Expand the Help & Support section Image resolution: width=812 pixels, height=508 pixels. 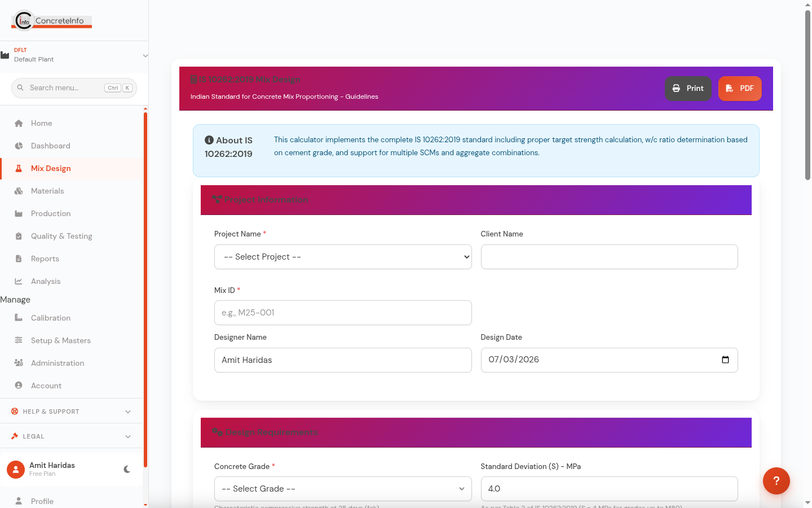click(x=72, y=411)
